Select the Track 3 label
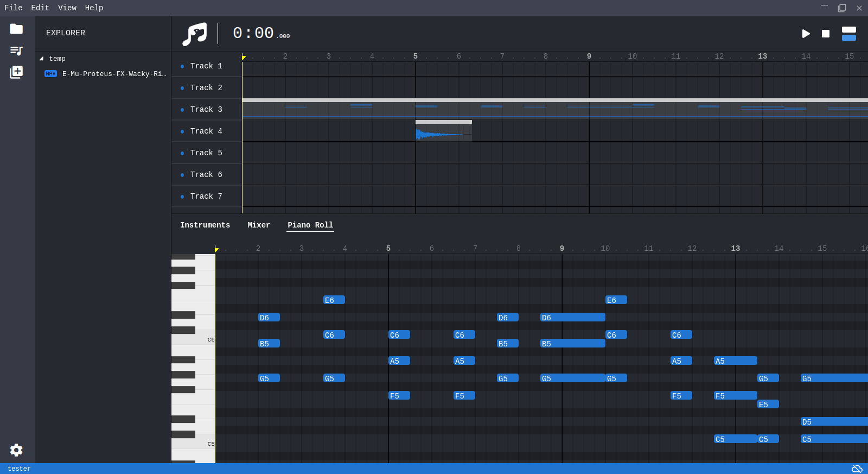The height and width of the screenshot is (474, 868). (x=206, y=109)
